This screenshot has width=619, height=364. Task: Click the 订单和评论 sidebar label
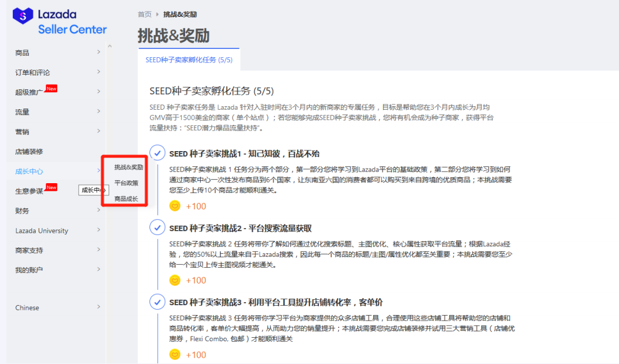(32, 72)
